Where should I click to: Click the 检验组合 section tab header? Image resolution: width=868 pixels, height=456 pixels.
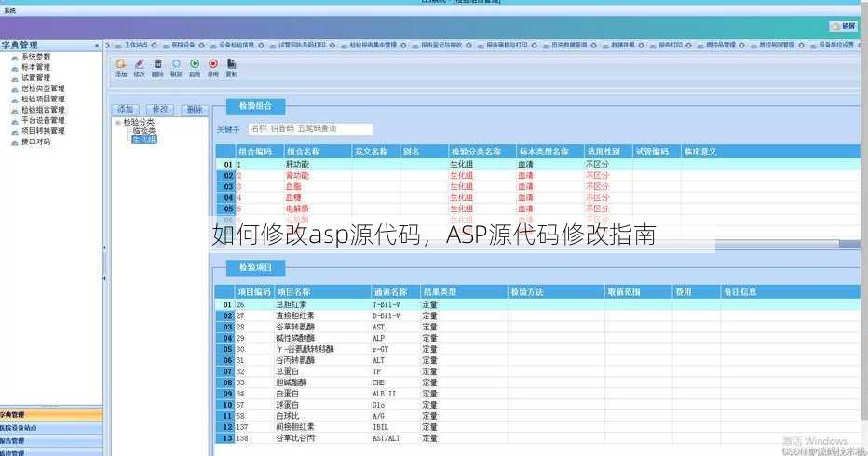(255, 106)
